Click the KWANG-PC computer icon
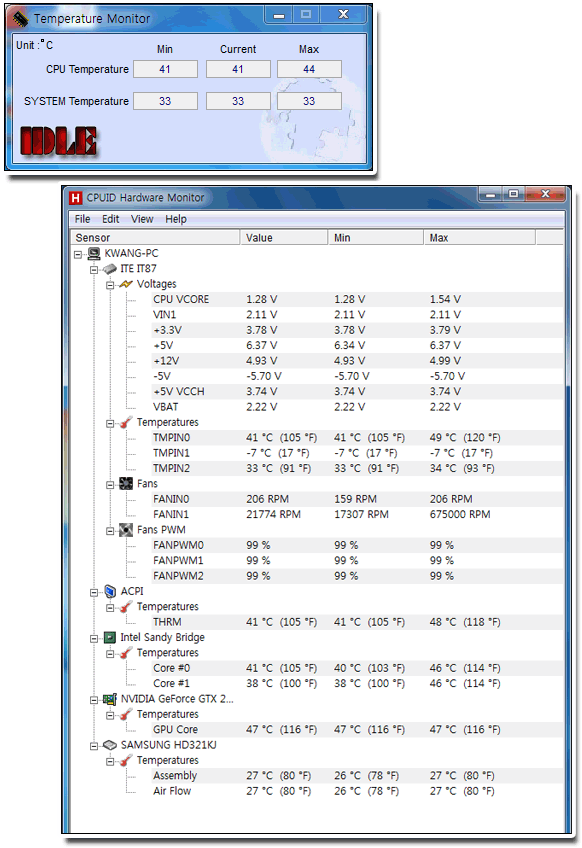Screen dimensions: 582x848 pyautogui.click(x=94, y=253)
